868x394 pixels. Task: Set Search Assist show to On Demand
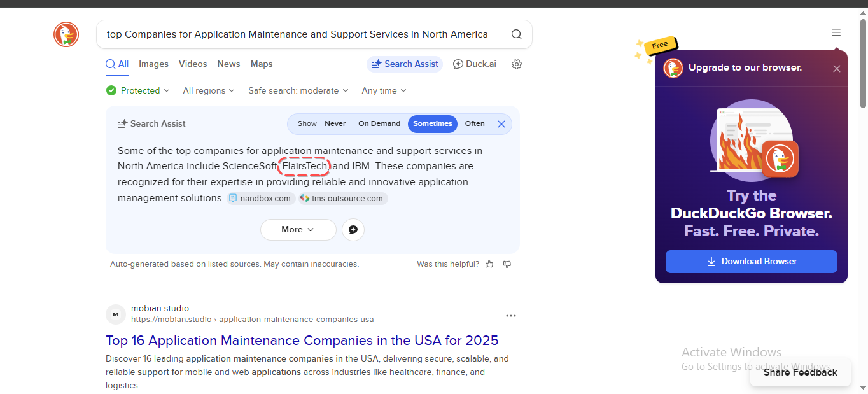(x=379, y=123)
